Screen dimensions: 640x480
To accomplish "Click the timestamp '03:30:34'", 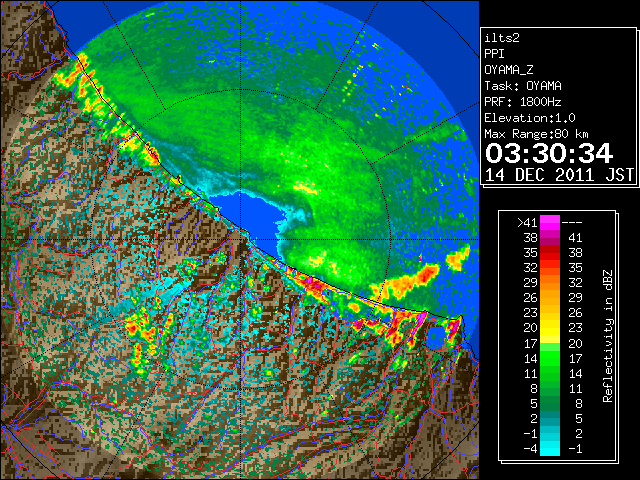I will [x=549, y=153].
